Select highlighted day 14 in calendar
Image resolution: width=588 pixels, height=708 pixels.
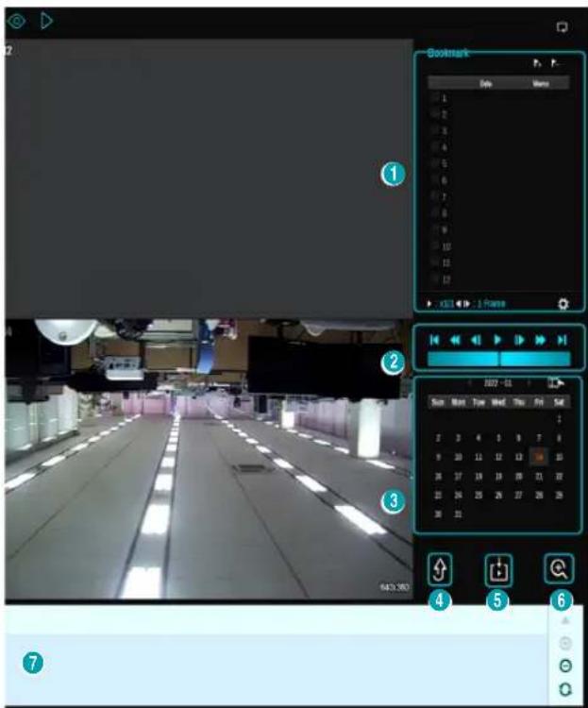tap(539, 457)
